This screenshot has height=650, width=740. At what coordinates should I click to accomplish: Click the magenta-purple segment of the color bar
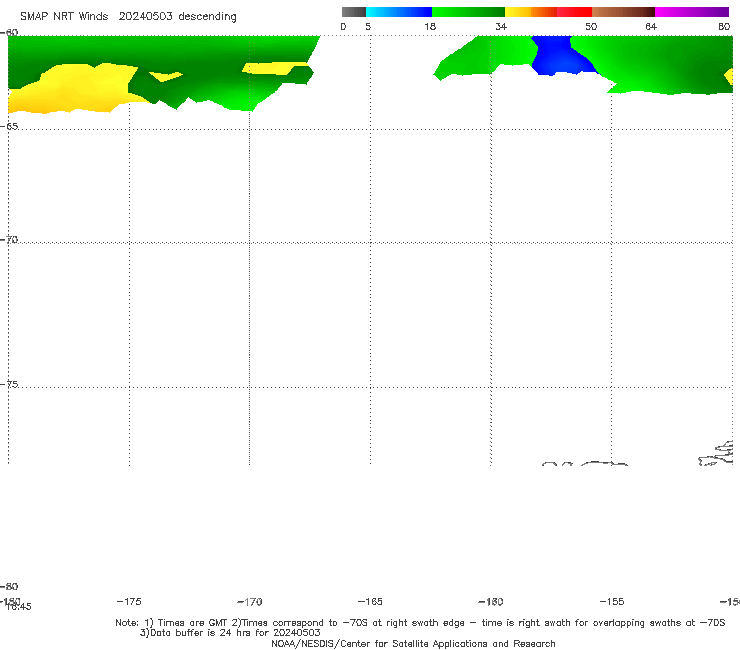pos(692,12)
